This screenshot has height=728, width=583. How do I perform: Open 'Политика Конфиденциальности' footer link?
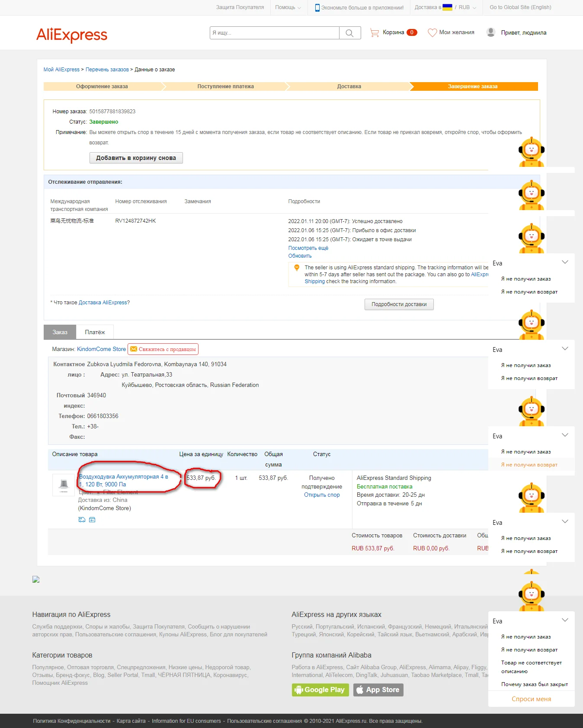[72, 721]
